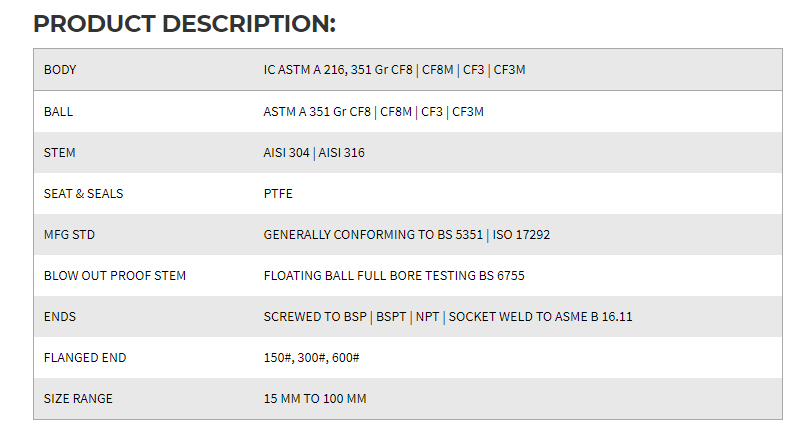Click the SCREWED TO BSP text
This screenshot has height=443, width=812.
pyautogui.click(x=315, y=317)
